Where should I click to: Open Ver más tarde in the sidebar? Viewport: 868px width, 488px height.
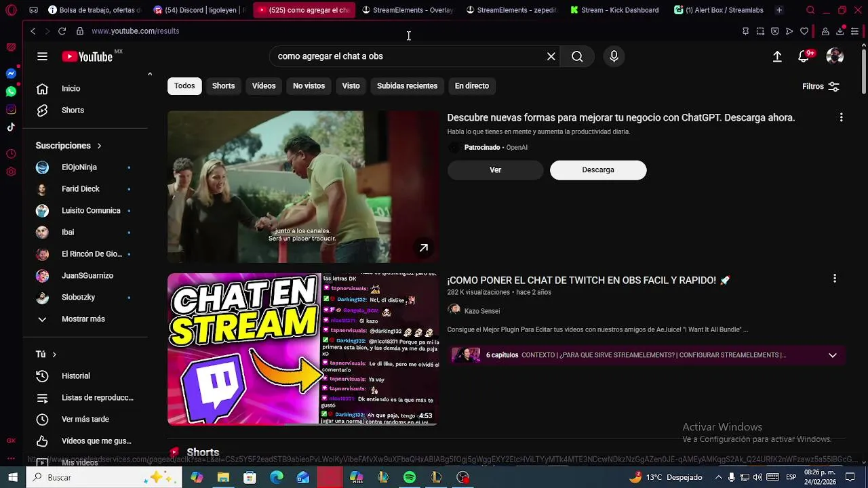(x=85, y=420)
